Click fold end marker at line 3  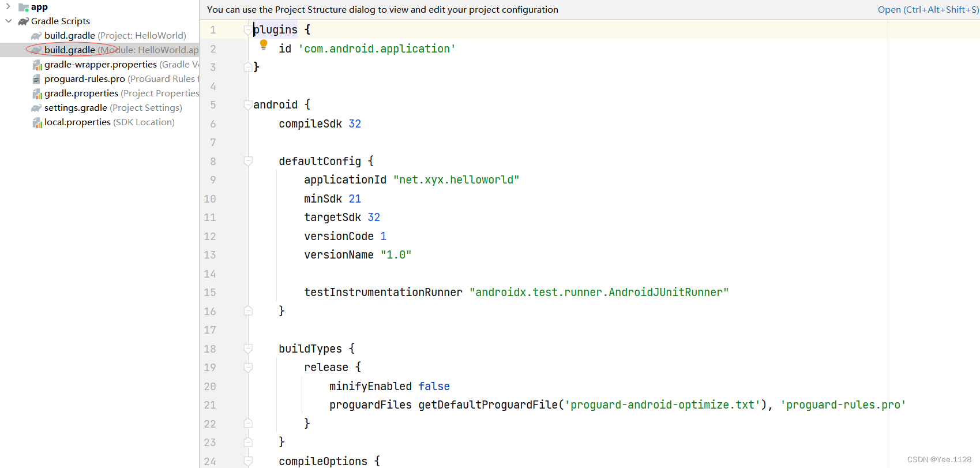[x=248, y=67]
